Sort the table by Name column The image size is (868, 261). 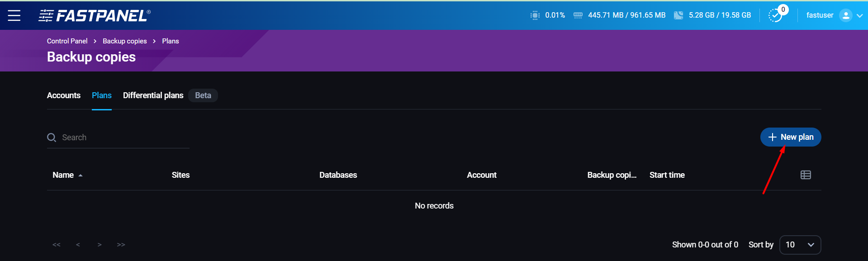(63, 175)
